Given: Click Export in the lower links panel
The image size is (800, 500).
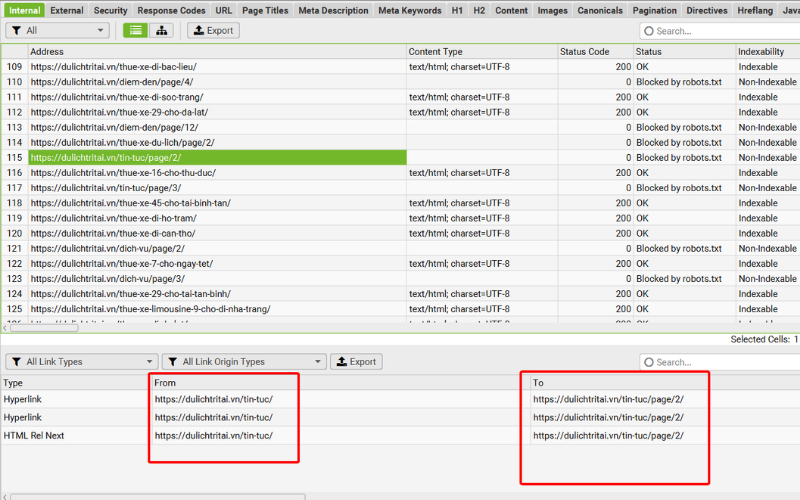Looking at the screenshot, I should 355,362.
